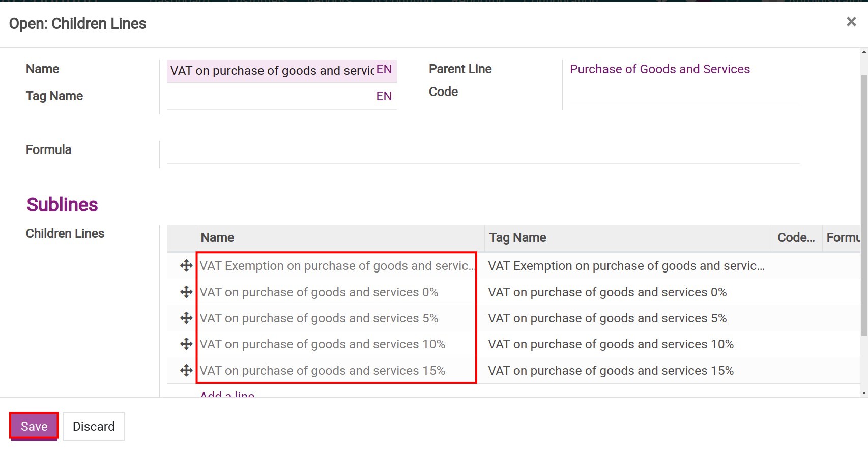Discard changes to the record
This screenshot has width=868, height=454.
click(x=94, y=426)
